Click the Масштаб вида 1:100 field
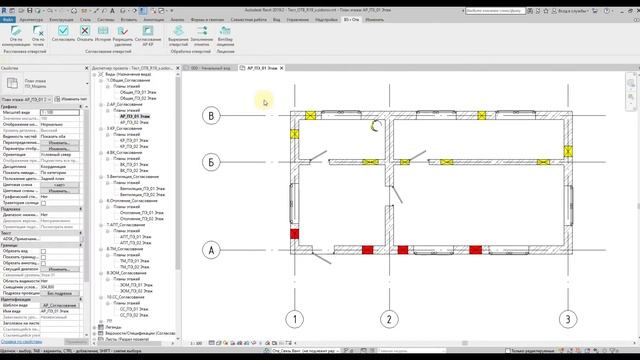This screenshot has width=640, height=360. pos(60,112)
